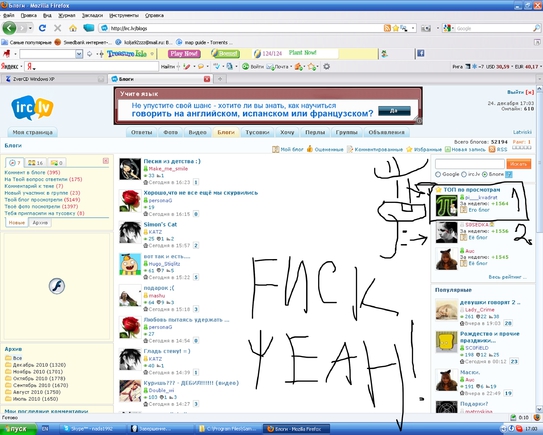Stop loading with the X toolbar icon
543x435 pixels.
click(57, 28)
